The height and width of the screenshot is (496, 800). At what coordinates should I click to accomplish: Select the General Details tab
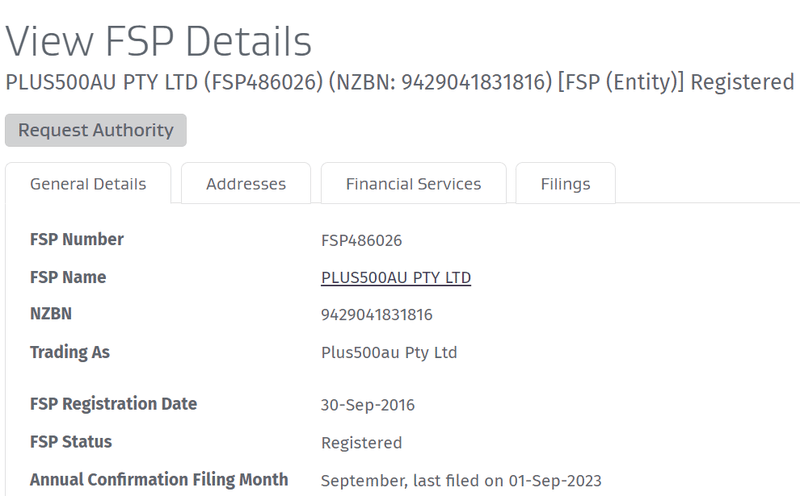point(88,184)
